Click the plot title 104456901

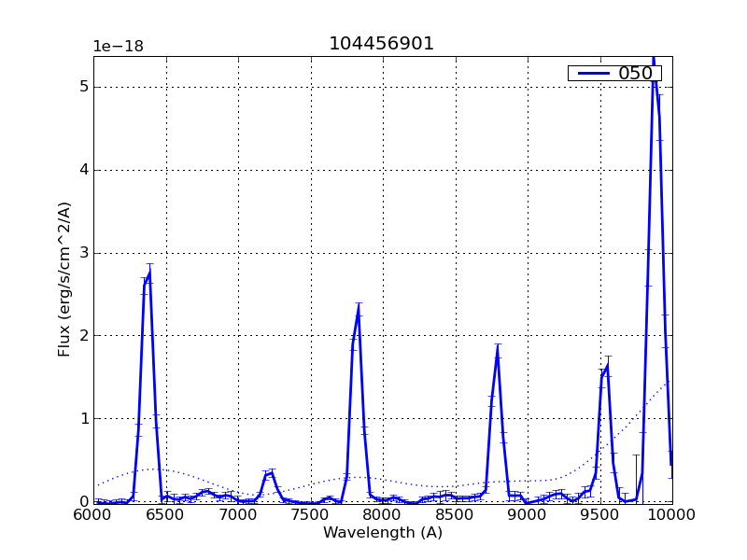pyautogui.click(x=381, y=44)
